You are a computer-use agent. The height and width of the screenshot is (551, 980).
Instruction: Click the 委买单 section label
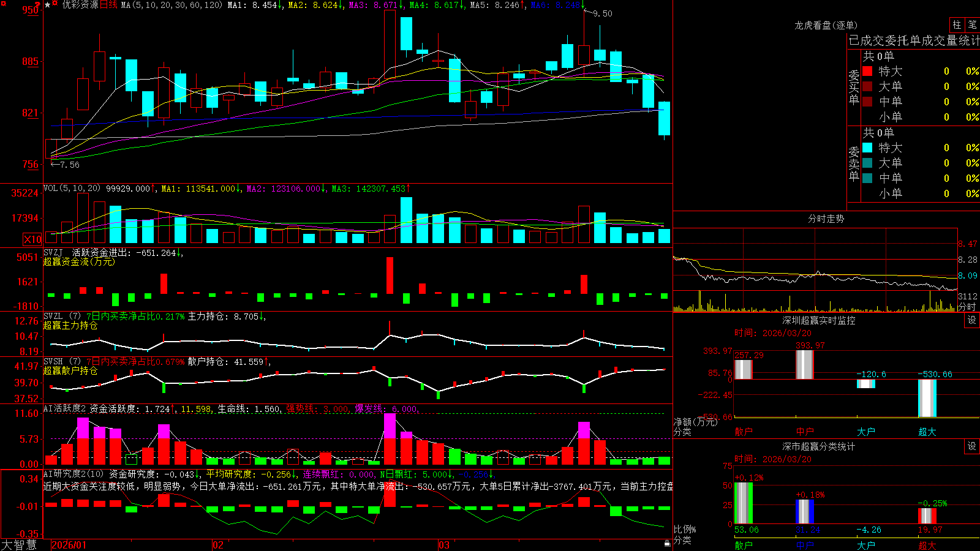[854, 88]
